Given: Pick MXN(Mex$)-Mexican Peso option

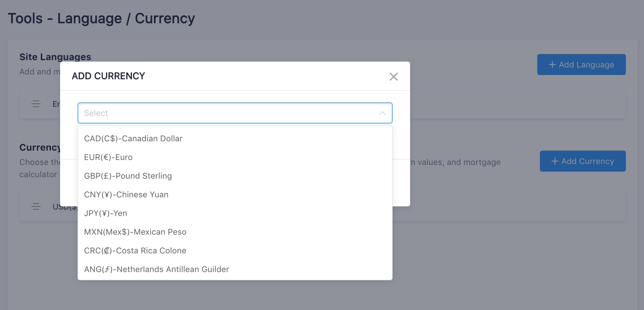Looking at the screenshot, I should click(235, 232).
